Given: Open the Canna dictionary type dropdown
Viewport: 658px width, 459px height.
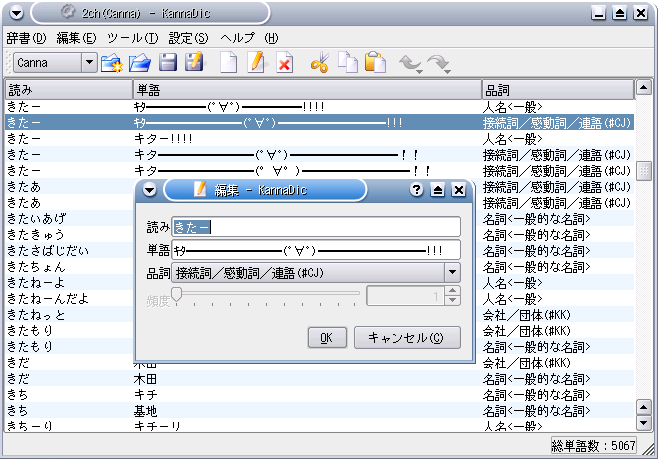Looking at the screenshot, I should click(x=90, y=63).
